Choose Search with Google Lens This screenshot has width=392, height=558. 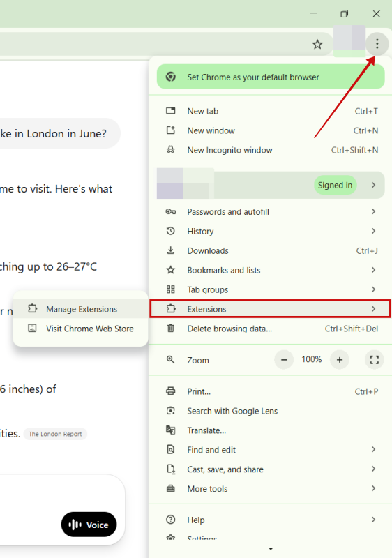point(270,411)
